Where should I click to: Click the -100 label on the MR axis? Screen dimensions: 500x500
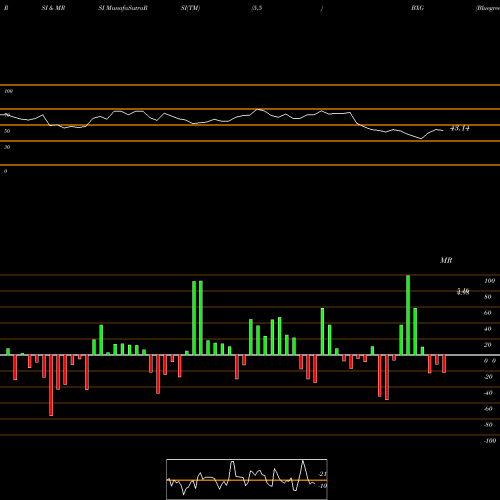click(x=490, y=441)
